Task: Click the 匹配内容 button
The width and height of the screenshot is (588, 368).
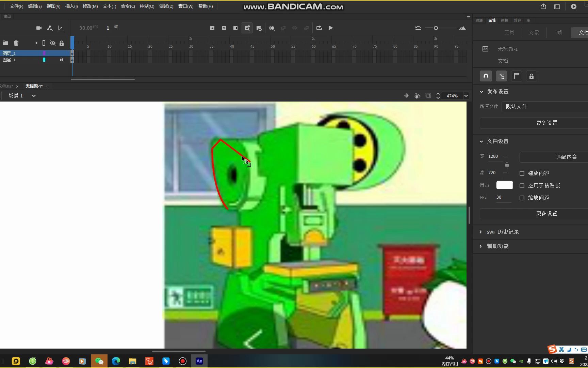Action: click(566, 157)
